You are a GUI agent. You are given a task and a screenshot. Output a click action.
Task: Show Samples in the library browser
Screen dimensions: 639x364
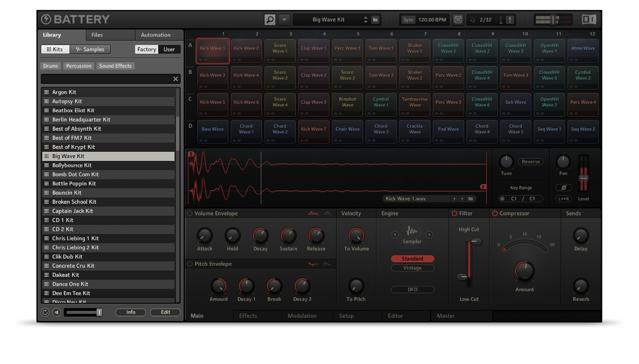[x=90, y=49]
